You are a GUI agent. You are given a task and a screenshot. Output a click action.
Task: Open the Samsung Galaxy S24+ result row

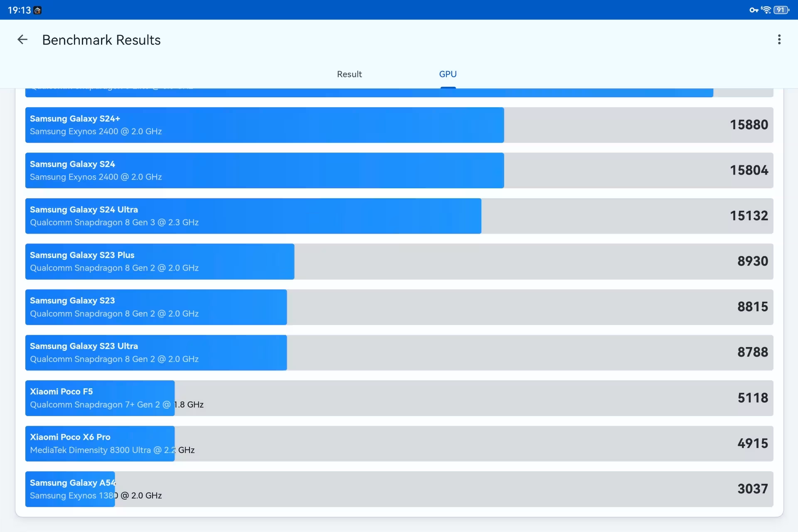(x=399, y=125)
